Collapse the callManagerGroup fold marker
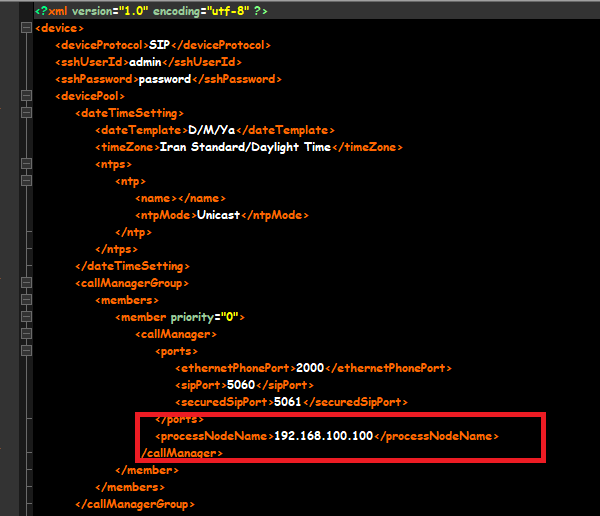 tap(25, 283)
